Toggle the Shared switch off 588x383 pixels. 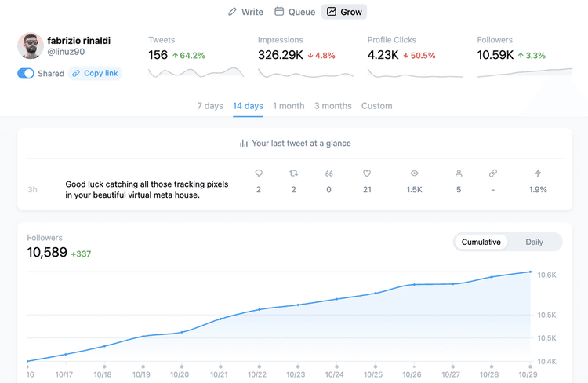pos(26,73)
